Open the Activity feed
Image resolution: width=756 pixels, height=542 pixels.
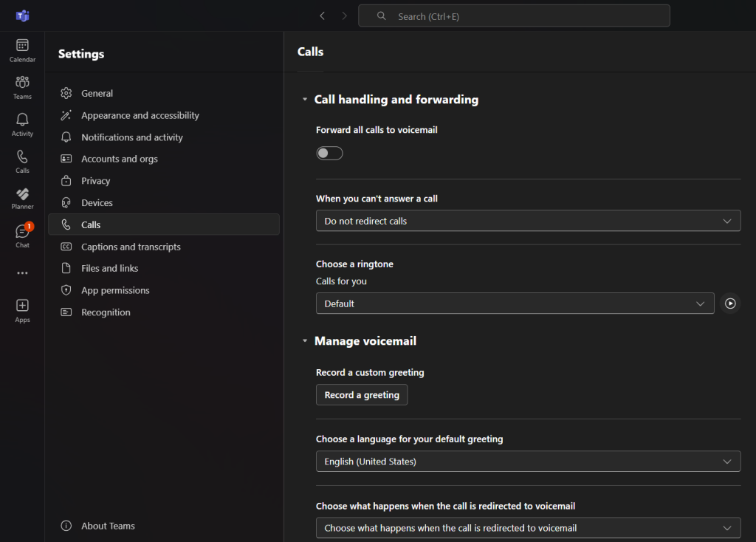point(21,123)
